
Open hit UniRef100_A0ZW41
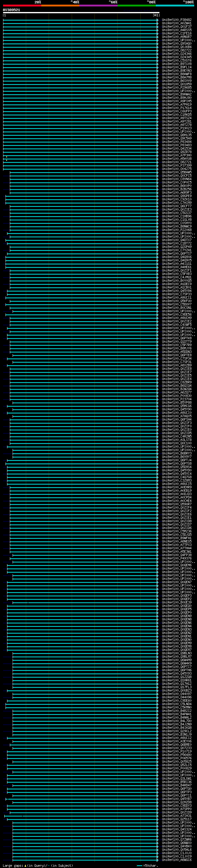tap(177, 23)
